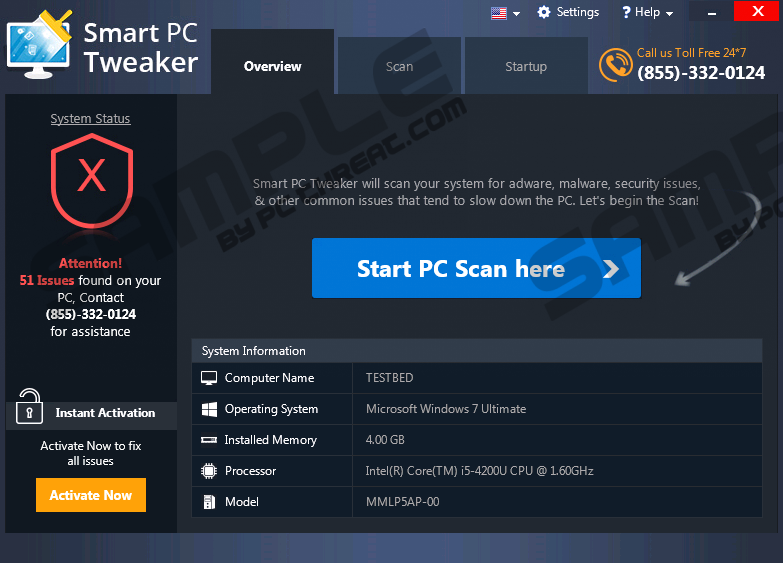Expand the Help dropdown arrow

coord(669,13)
